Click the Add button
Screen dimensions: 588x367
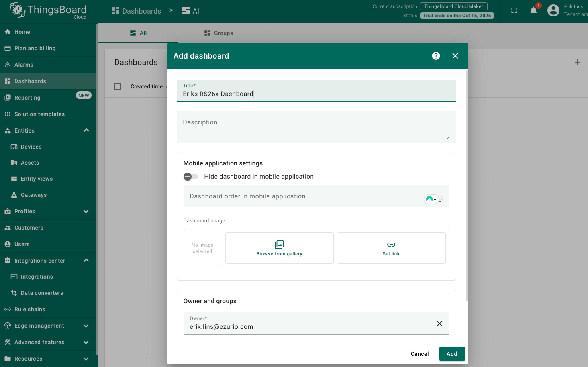point(452,354)
